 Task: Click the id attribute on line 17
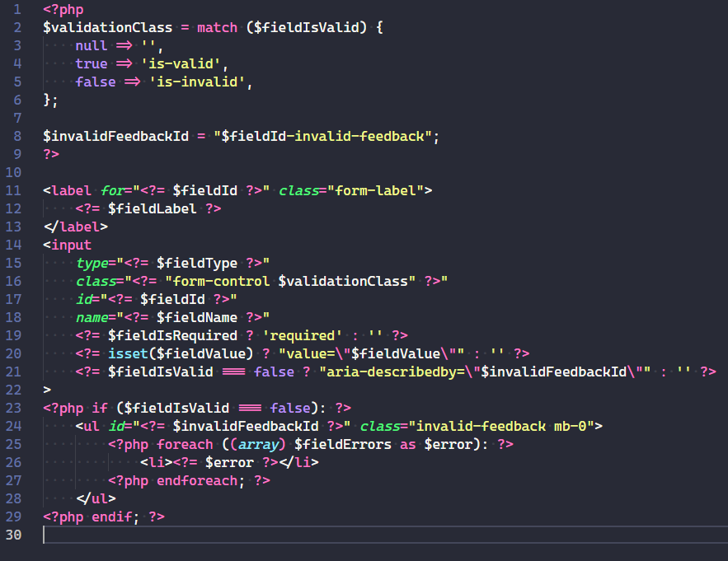coord(84,299)
